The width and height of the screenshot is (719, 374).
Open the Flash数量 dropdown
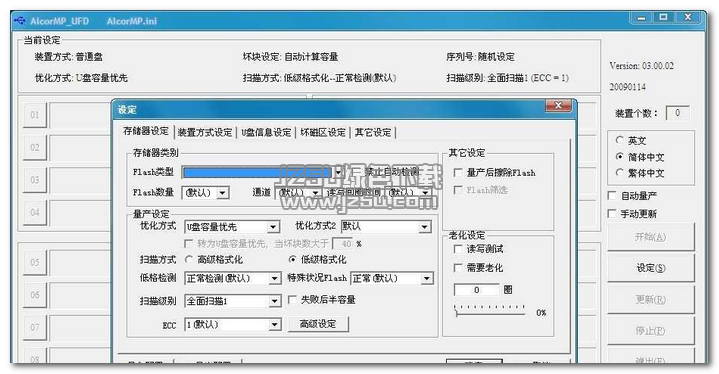pyautogui.click(x=222, y=192)
